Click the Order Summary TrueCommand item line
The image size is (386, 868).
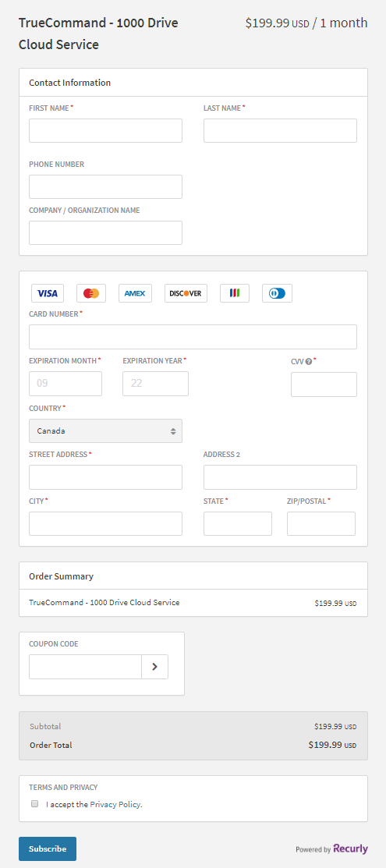point(104,602)
